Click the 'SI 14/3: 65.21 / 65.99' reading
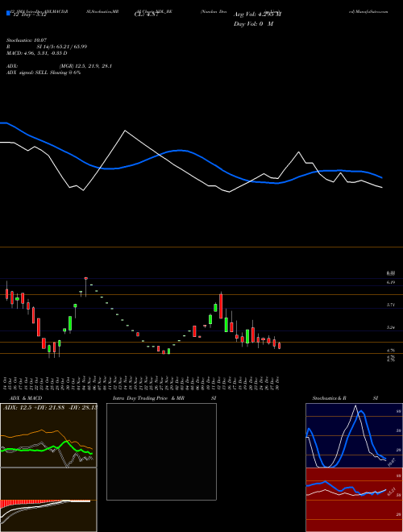 click(62, 47)
